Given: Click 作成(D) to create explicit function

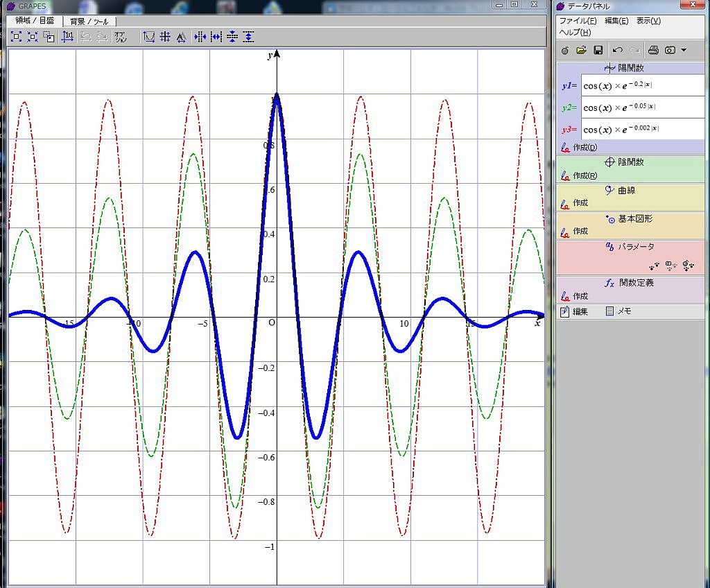Looking at the screenshot, I should coord(585,148).
